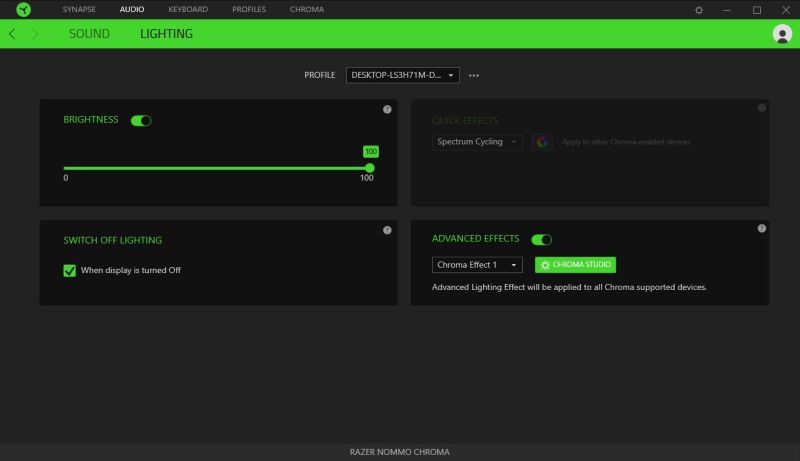
Task: Open help icon in Quick Effects panel
Action: (762, 108)
